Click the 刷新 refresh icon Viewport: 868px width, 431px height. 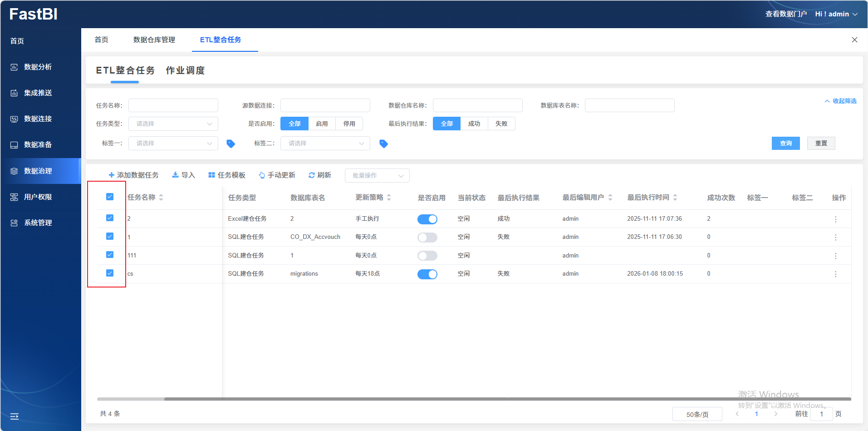tap(312, 175)
